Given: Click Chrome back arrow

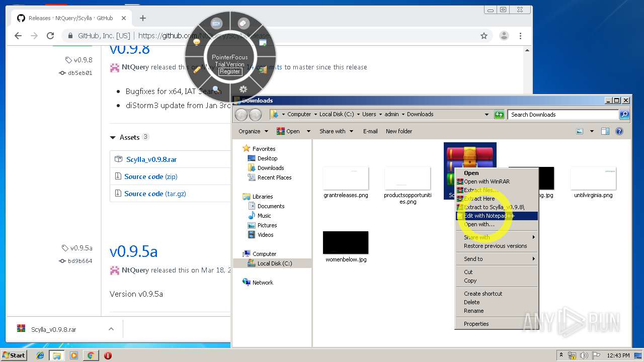Looking at the screenshot, I should point(18,36).
